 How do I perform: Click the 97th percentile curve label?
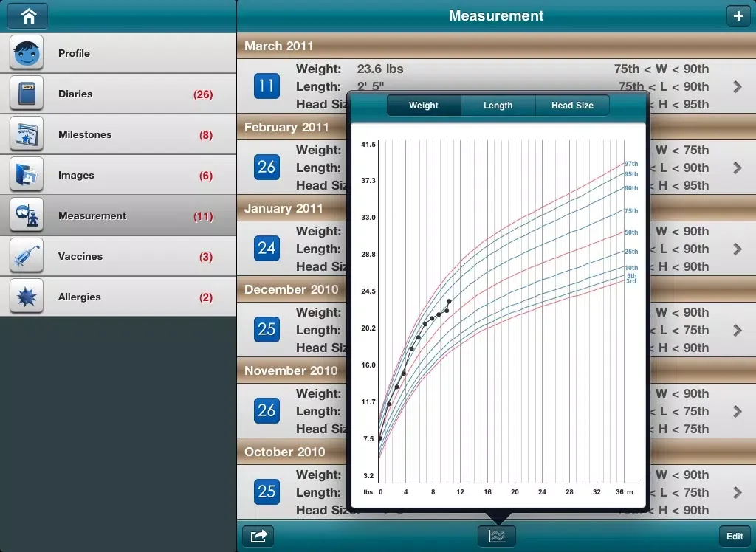[631, 164]
